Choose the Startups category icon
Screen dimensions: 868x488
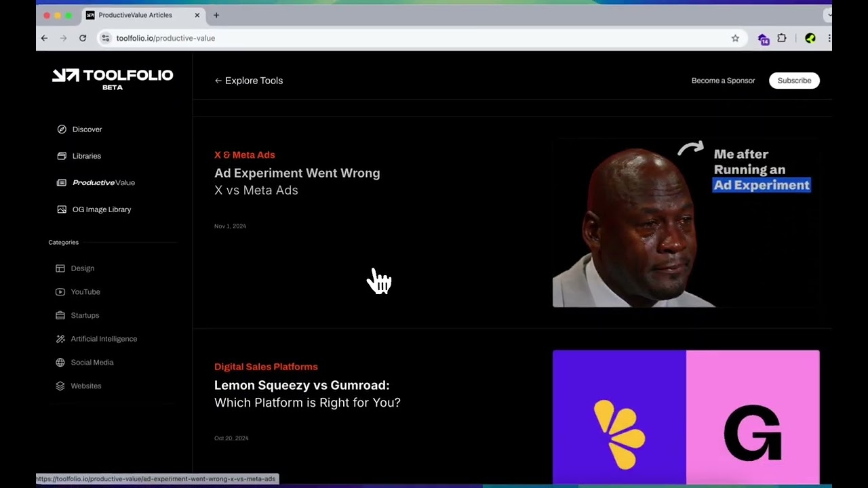[x=60, y=315]
